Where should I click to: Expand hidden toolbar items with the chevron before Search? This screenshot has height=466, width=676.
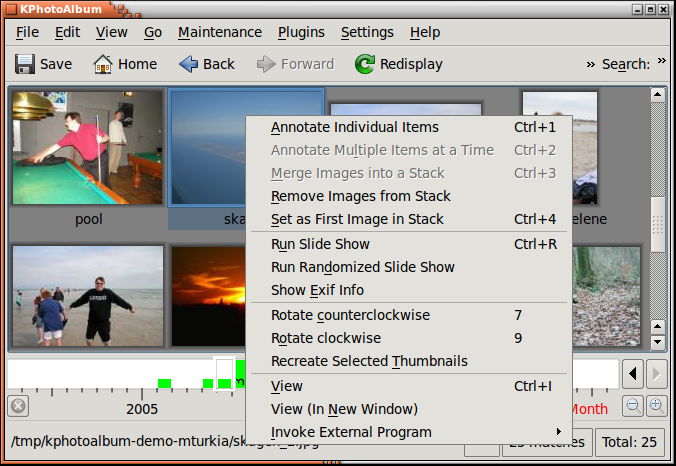(590, 65)
